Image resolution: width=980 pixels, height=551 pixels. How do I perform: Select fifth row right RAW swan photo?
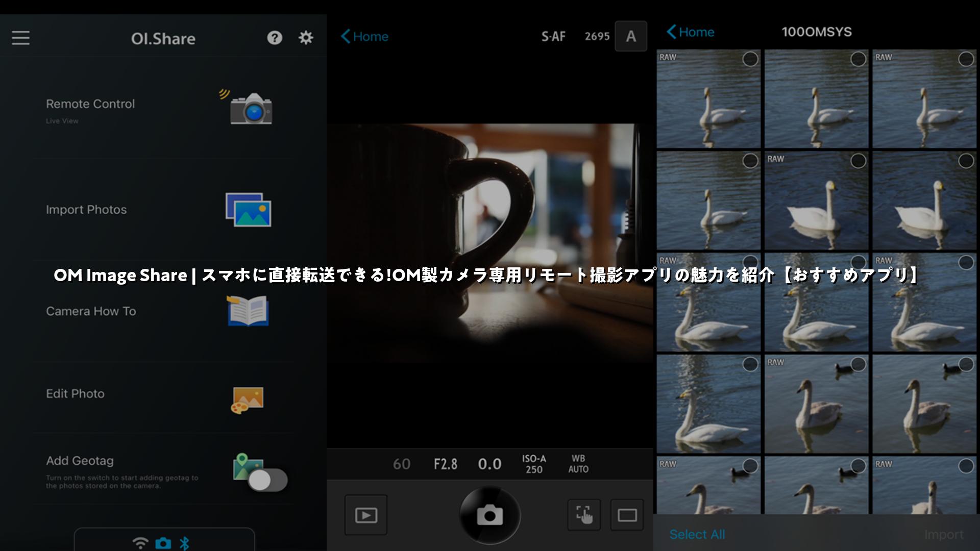click(x=966, y=466)
